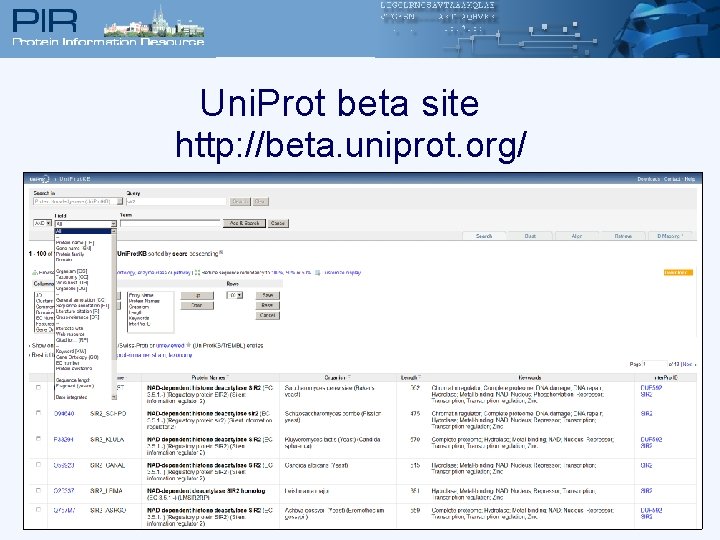Open the Downloads link in header
The image size is (720, 540).
tap(648, 179)
